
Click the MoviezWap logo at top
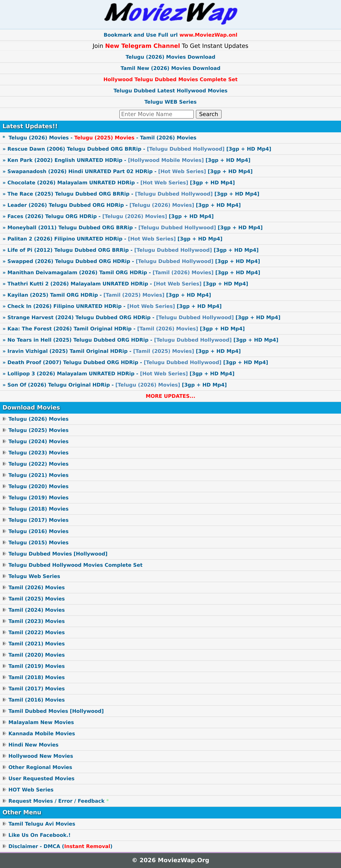(171, 14)
